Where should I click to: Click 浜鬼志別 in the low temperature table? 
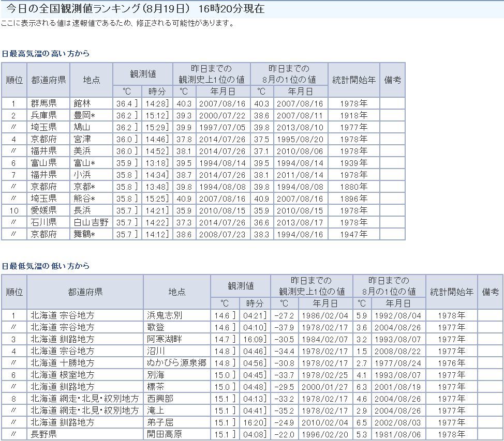(x=164, y=315)
